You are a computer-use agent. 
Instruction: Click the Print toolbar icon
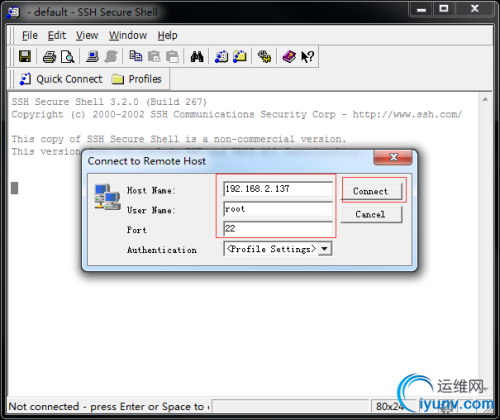(x=49, y=57)
